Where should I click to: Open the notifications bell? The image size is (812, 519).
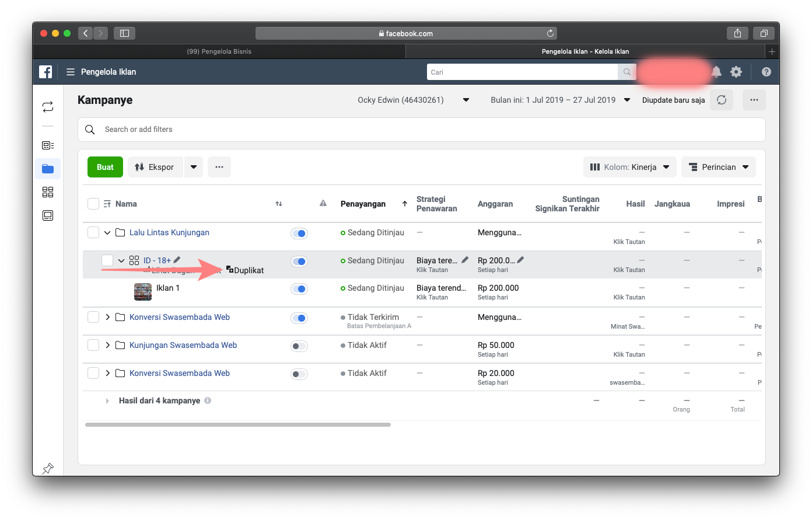[x=716, y=72]
